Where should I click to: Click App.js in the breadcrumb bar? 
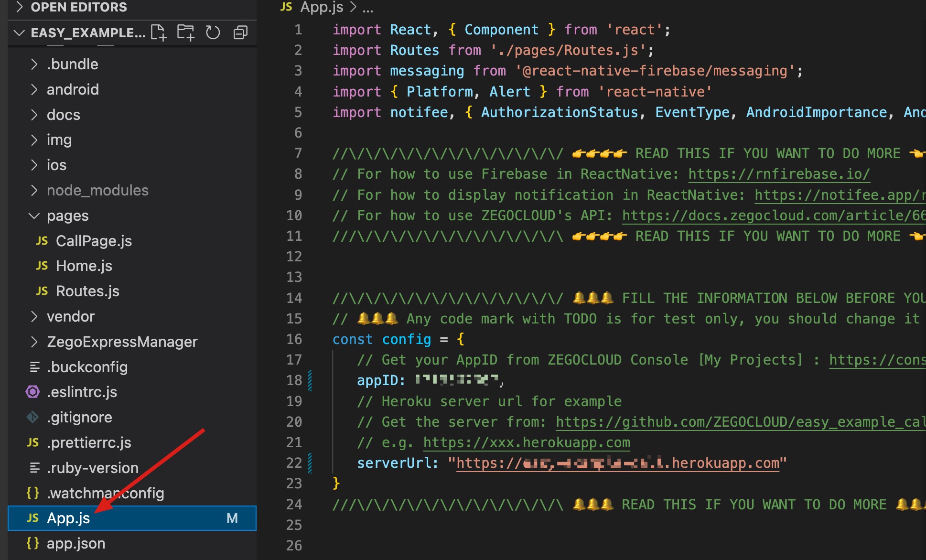pyautogui.click(x=321, y=7)
